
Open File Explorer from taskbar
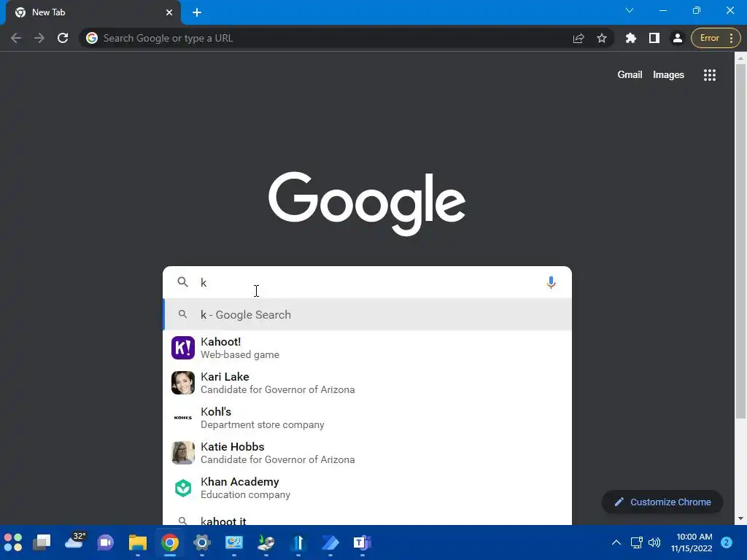[x=138, y=542]
